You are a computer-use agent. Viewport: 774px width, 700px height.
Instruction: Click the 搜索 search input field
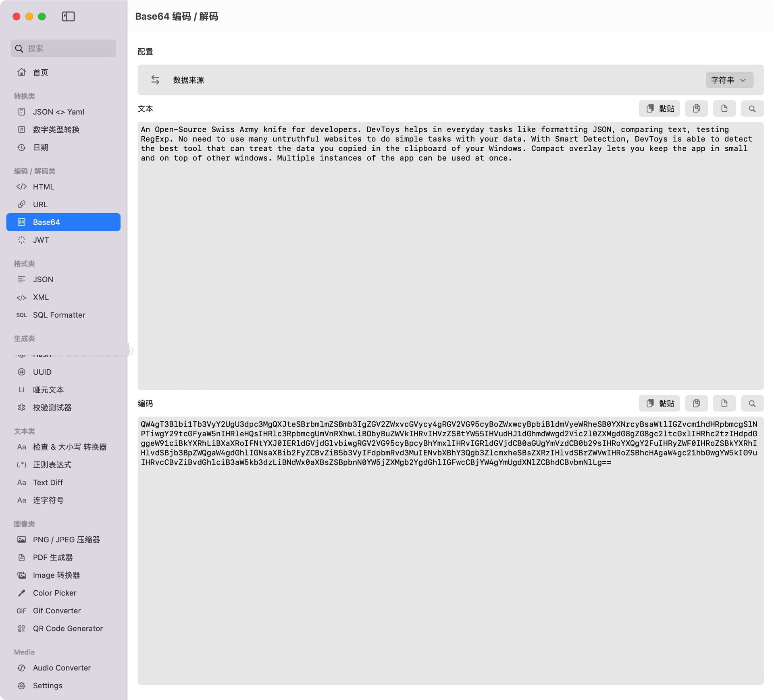coord(63,48)
